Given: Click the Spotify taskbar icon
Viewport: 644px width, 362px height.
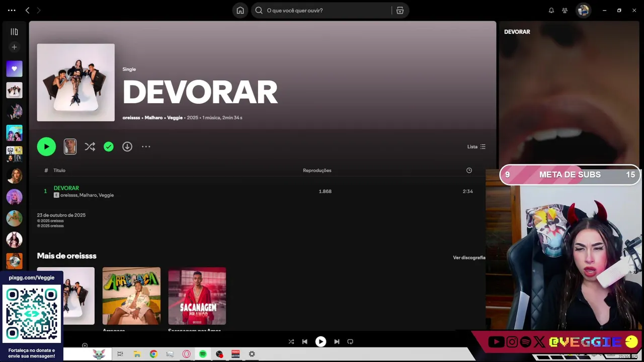Looking at the screenshot, I should coord(203,354).
